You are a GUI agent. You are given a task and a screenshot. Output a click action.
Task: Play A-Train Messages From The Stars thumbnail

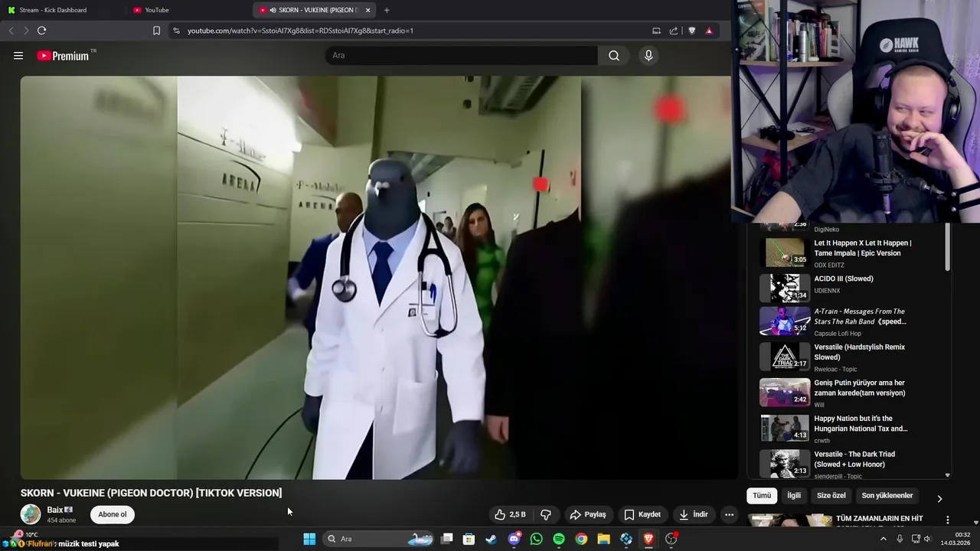pyautogui.click(x=785, y=321)
